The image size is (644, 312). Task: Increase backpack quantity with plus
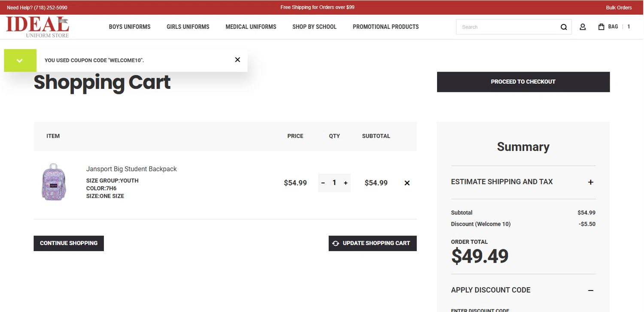point(346,183)
